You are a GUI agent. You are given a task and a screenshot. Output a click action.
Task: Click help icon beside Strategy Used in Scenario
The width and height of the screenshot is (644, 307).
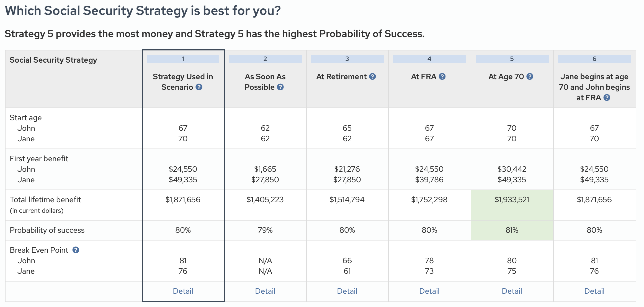[x=199, y=87]
